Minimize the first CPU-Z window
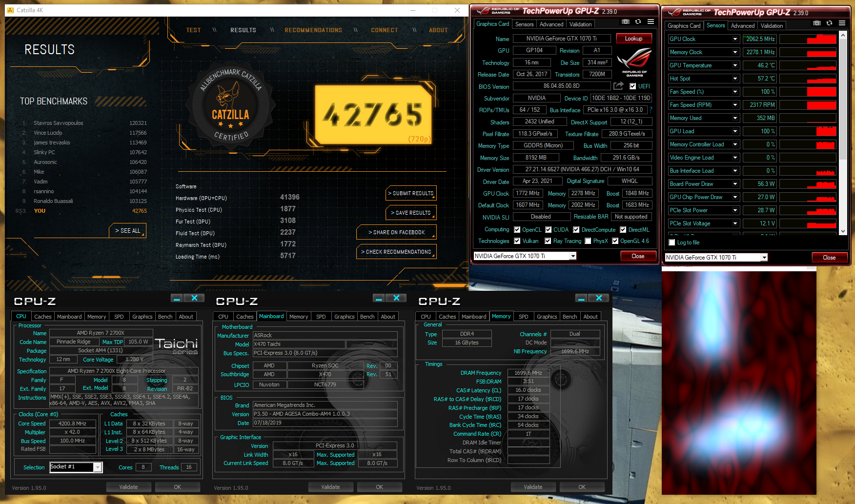Image resolution: width=855 pixels, height=504 pixels. click(177, 298)
